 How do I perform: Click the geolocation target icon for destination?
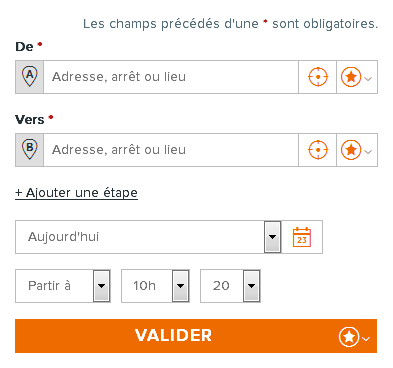(x=318, y=150)
